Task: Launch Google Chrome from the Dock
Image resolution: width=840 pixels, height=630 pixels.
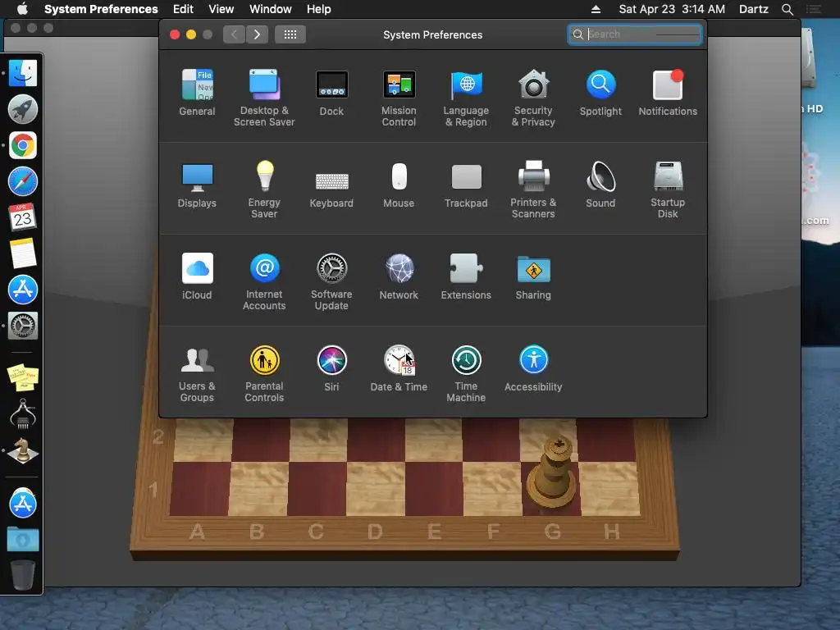Action: [x=22, y=145]
